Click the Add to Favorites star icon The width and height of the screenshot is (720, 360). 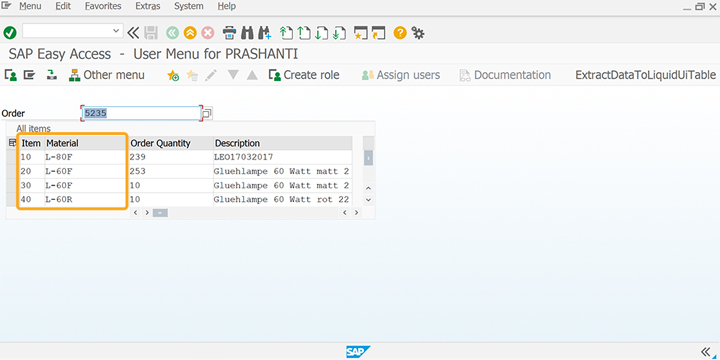tap(173, 75)
